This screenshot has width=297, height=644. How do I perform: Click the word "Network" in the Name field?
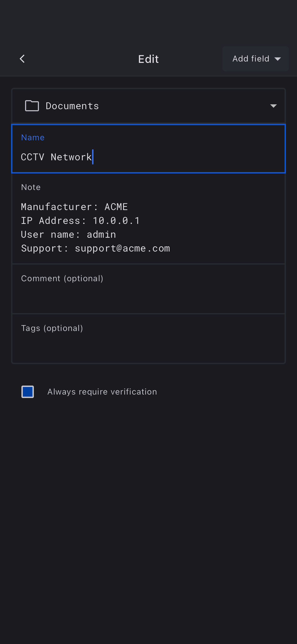(71, 157)
